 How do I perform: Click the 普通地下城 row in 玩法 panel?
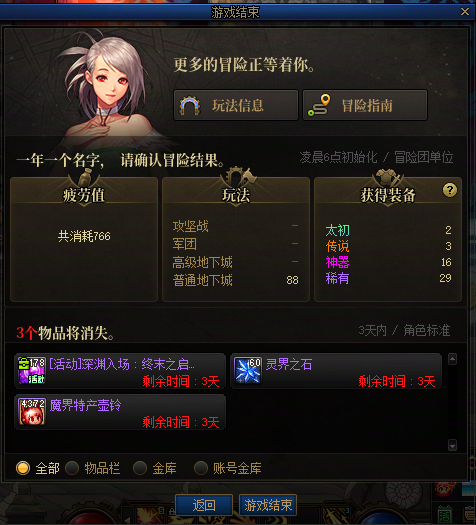point(236,280)
